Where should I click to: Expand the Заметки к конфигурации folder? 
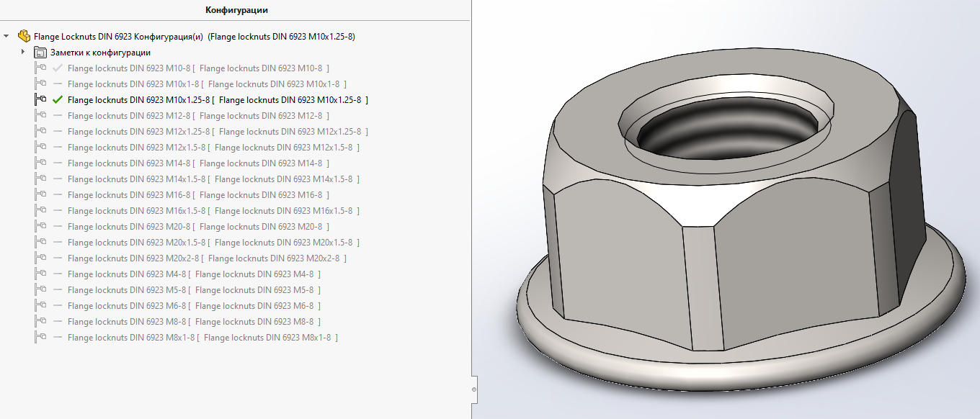click(x=23, y=52)
